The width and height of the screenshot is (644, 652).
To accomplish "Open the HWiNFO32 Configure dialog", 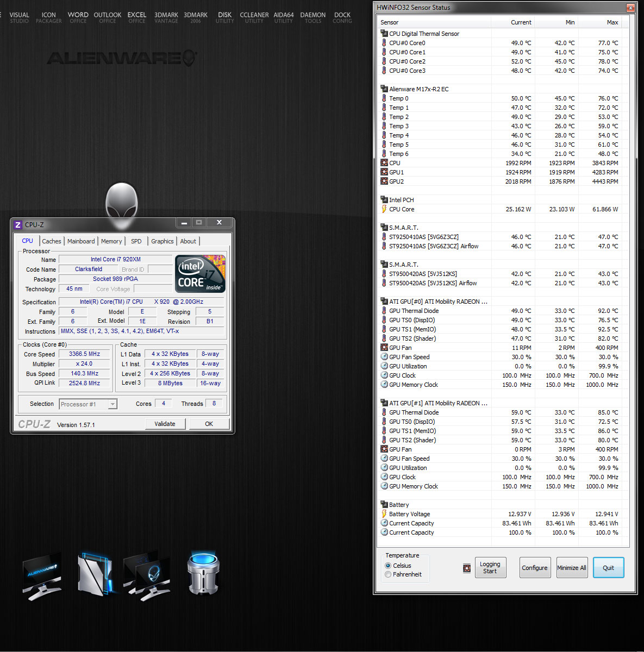I will click(535, 568).
